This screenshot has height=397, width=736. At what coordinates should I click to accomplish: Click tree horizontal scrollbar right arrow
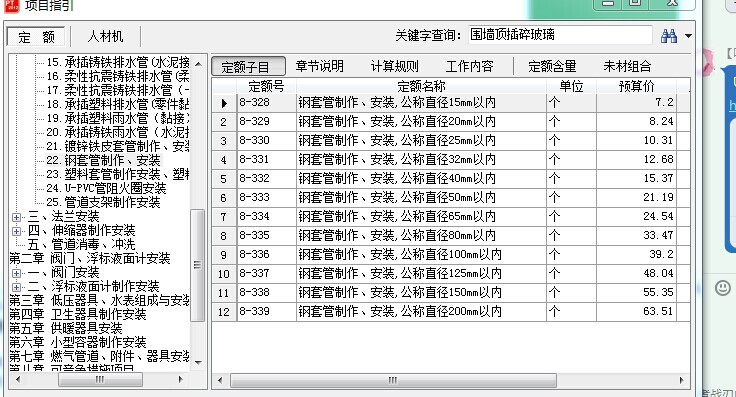click(181, 379)
